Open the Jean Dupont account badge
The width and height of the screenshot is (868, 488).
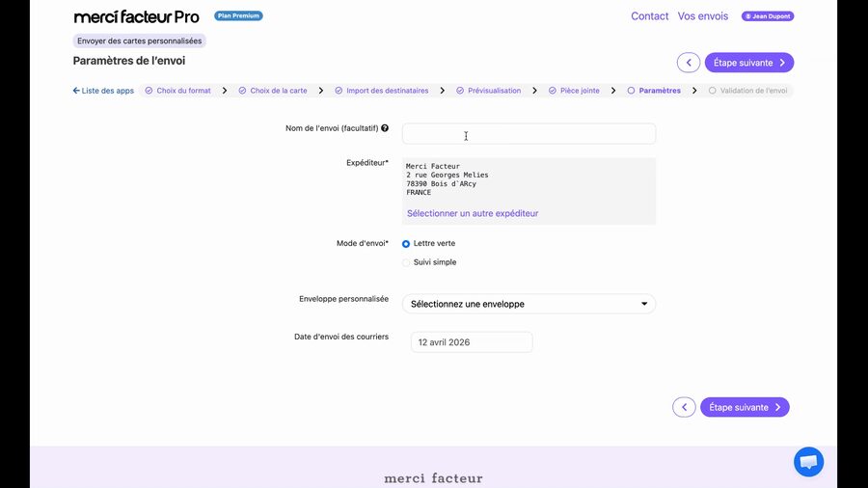point(768,16)
